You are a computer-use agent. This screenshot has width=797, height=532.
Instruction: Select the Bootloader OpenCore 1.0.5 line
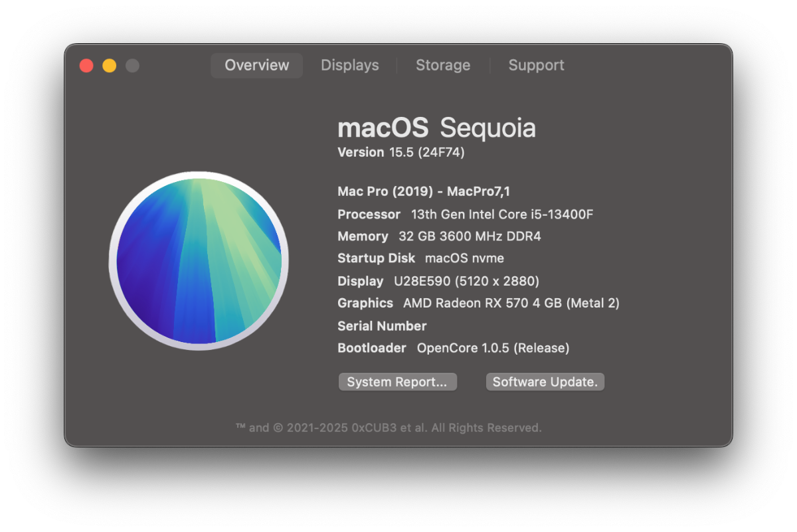click(454, 348)
